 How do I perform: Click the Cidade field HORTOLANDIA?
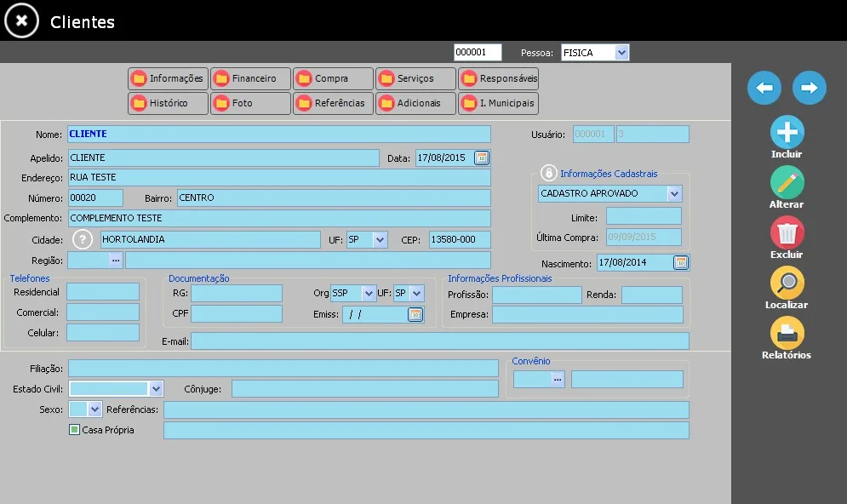click(210, 239)
